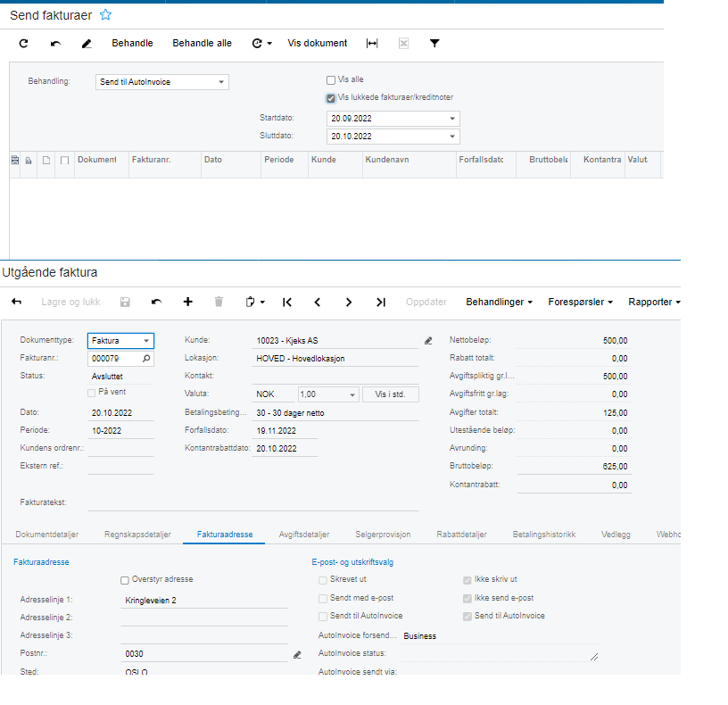Go back with the arrow in Utgående faktura
The image size is (728, 705).
point(16,302)
